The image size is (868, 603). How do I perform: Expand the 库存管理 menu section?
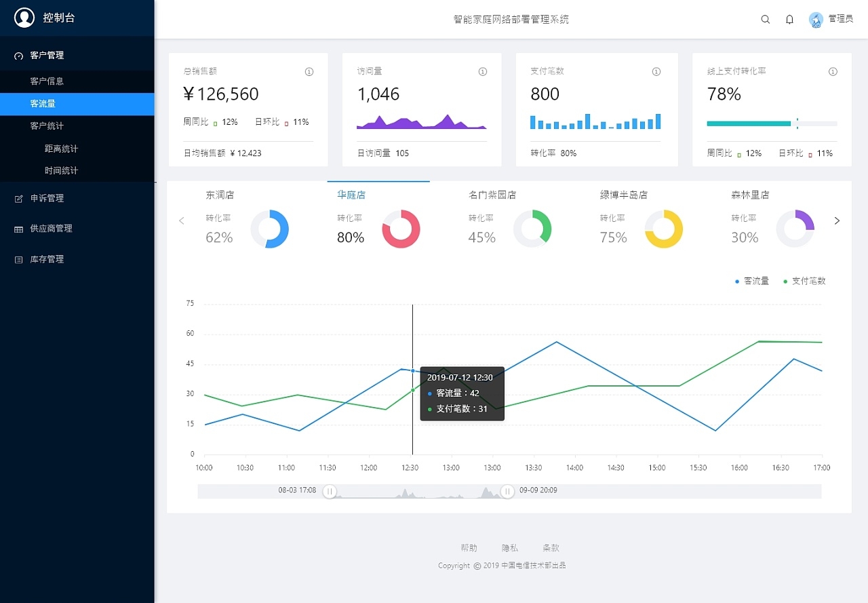click(x=77, y=259)
